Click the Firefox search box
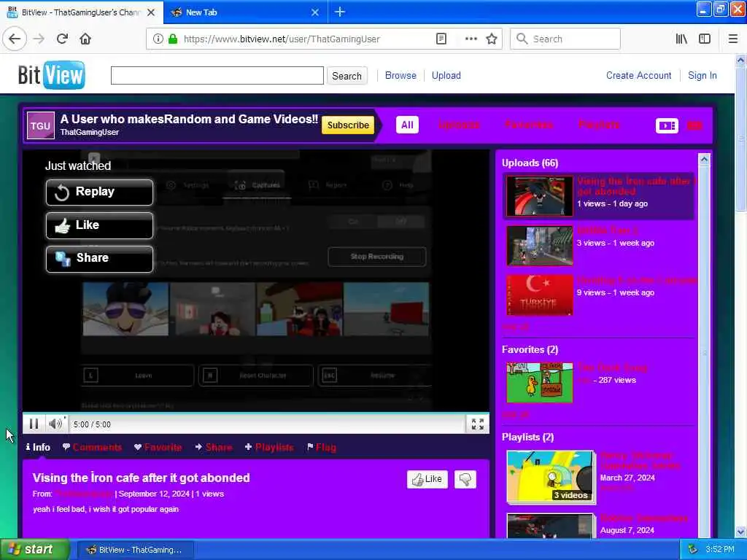Image resolution: width=747 pixels, height=560 pixels. click(565, 39)
